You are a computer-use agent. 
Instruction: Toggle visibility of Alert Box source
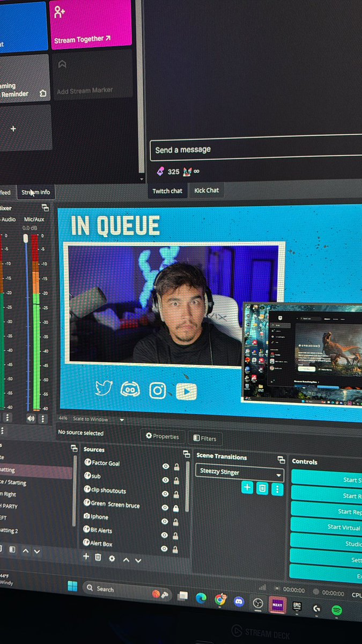165,548
